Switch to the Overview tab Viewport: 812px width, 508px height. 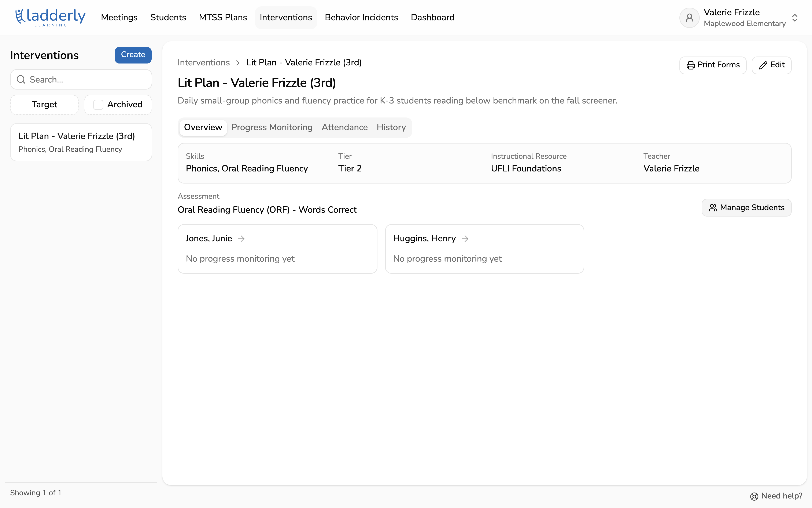(x=203, y=127)
